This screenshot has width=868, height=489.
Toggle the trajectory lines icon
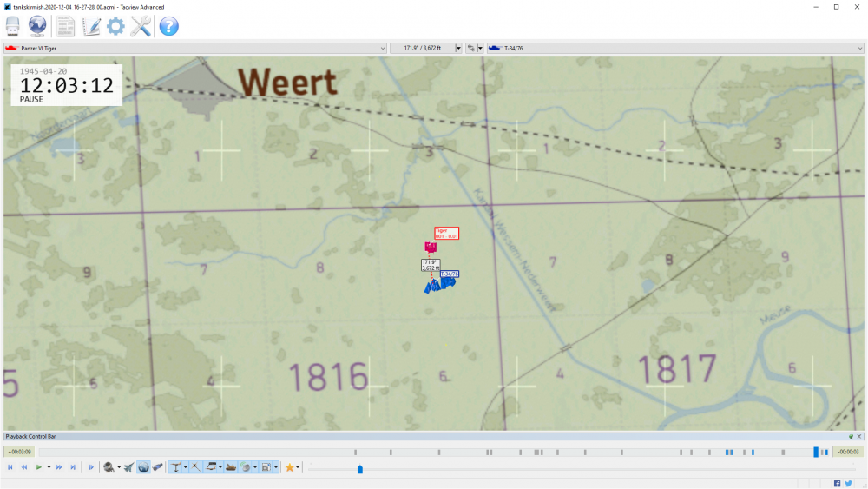196,467
